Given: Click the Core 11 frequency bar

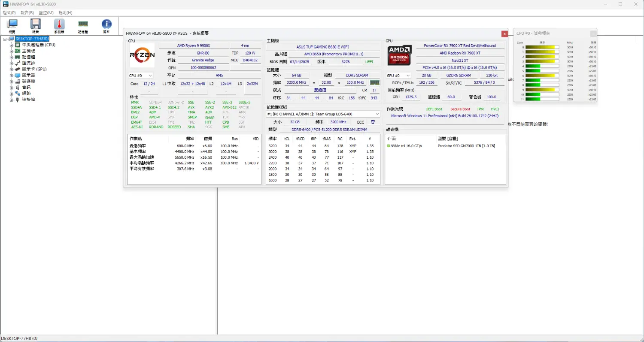Looking at the screenshot, I should point(542,99).
